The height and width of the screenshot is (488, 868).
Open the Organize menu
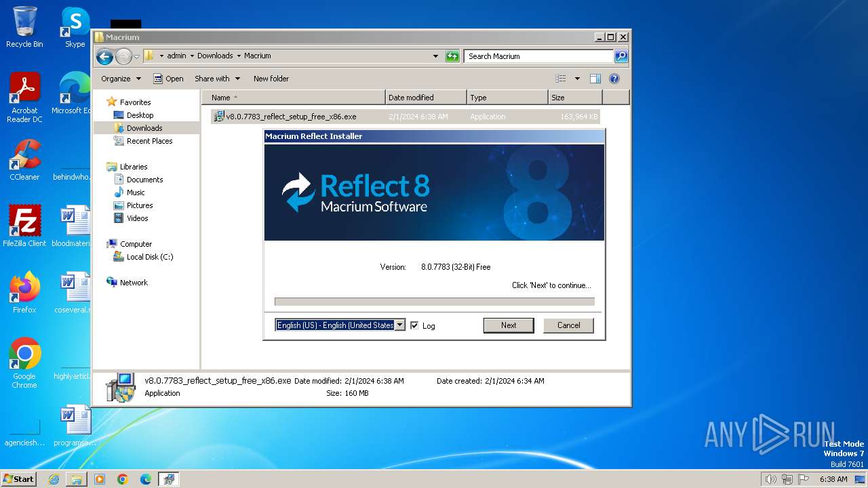(121, 79)
